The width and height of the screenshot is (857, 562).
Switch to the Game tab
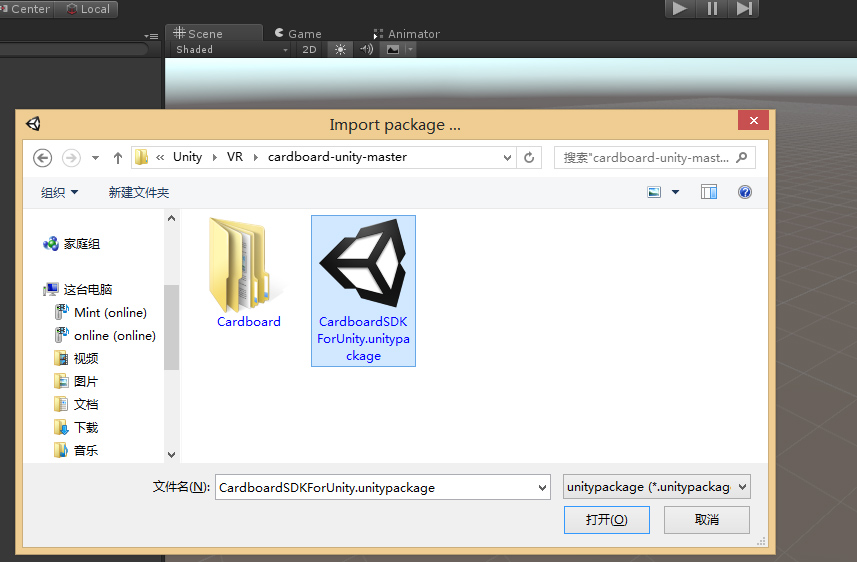pyautogui.click(x=298, y=33)
